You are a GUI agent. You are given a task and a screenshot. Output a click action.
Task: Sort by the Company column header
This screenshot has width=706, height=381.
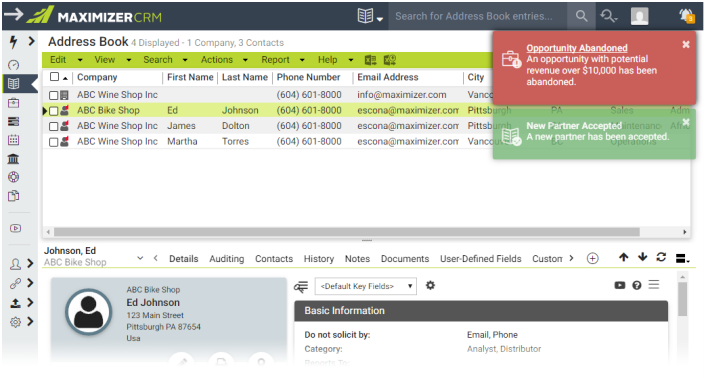97,77
